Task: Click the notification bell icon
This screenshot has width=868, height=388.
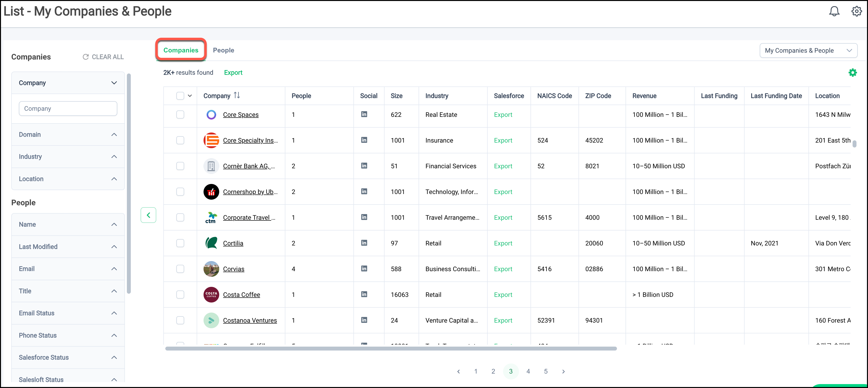Action: click(834, 12)
